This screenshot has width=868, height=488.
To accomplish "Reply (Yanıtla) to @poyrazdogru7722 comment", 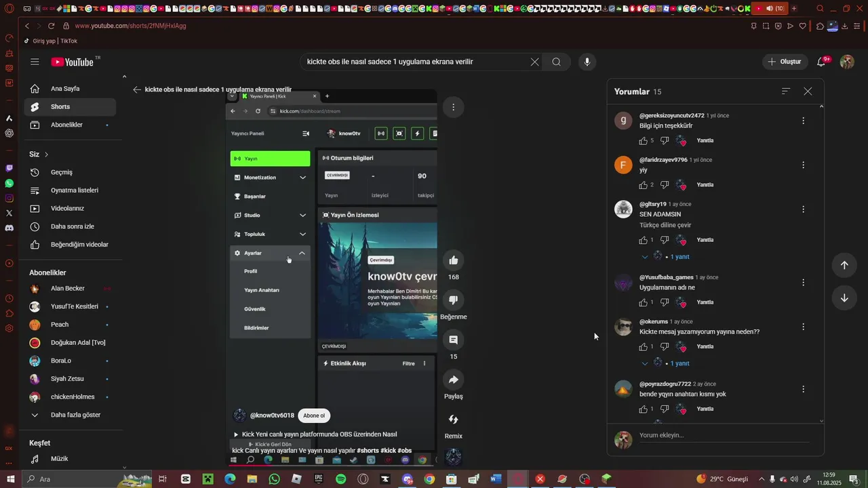I will pos(705,409).
